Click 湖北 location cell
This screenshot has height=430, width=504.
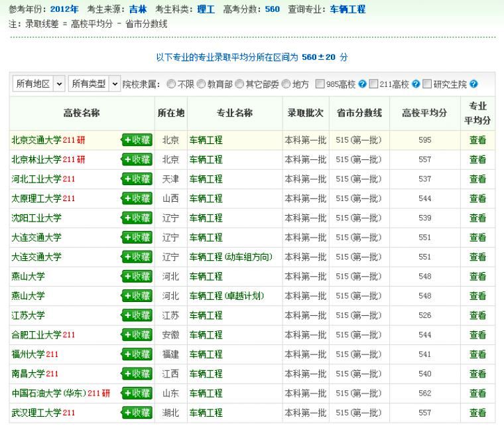170,413
